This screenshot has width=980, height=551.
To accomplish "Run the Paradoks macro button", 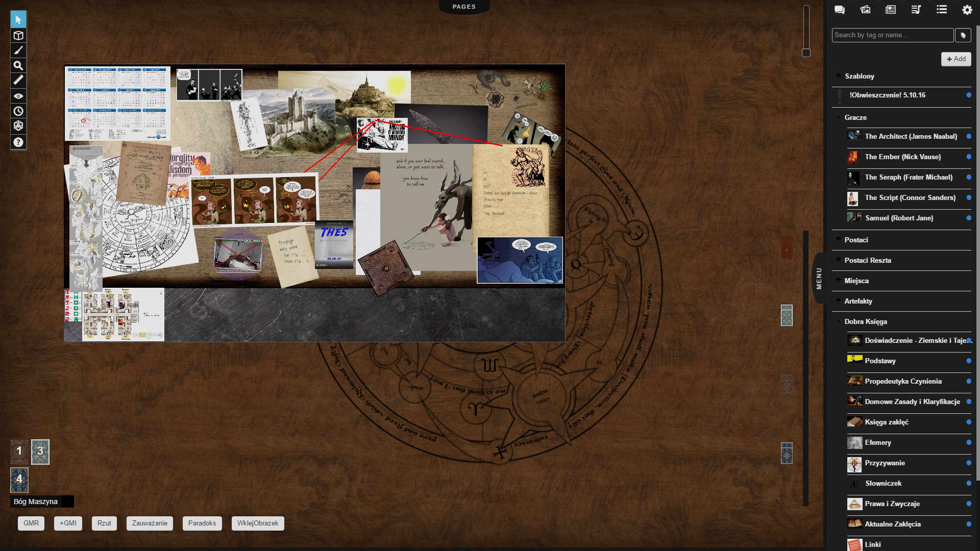I will tap(202, 523).
